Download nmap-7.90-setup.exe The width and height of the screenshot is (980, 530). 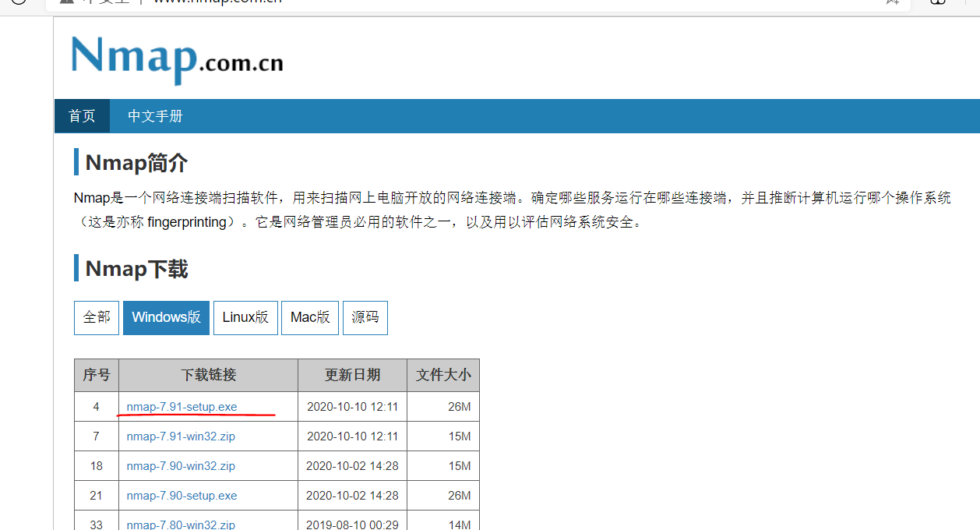point(182,496)
